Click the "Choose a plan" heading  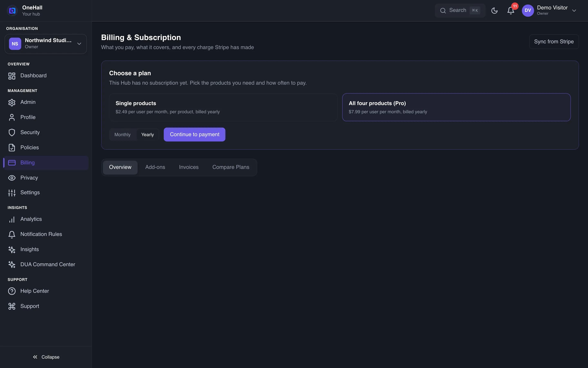click(x=130, y=73)
